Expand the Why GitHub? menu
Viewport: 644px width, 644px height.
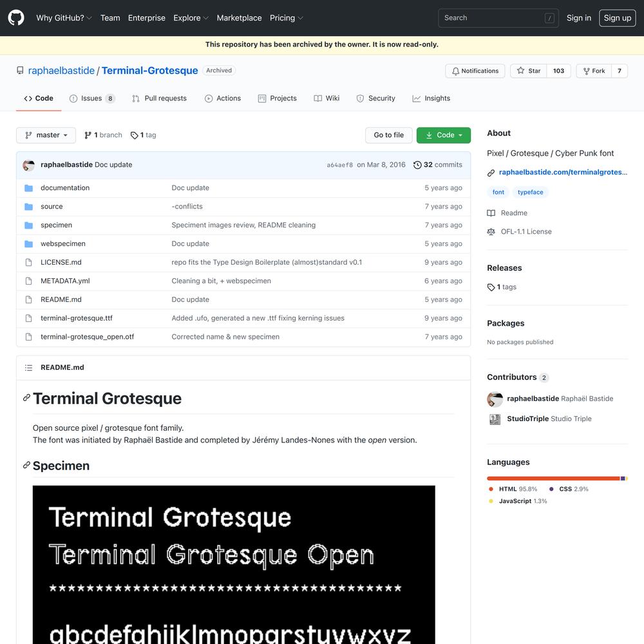64,18
